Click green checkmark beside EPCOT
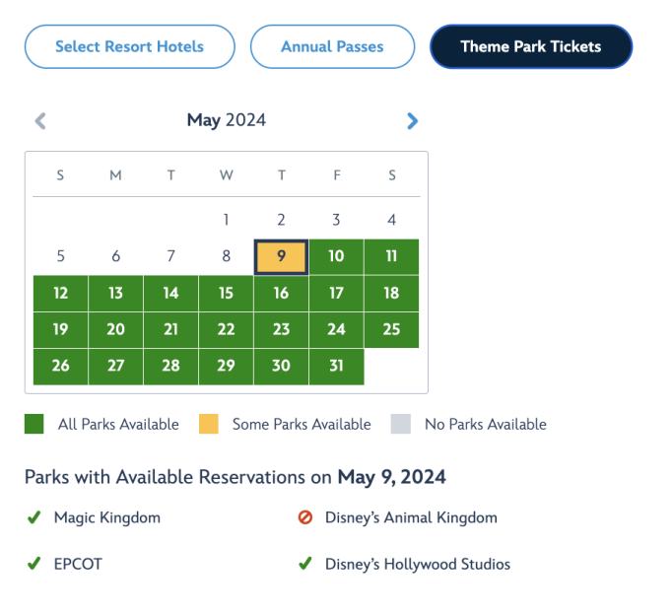672x616 pixels. pyautogui.click(x=34, y=565)
